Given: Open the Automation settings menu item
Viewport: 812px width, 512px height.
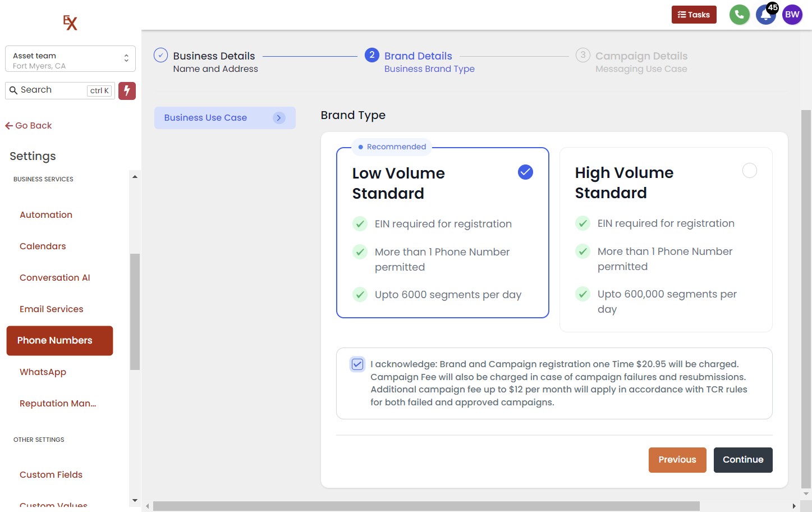Looking at the screenshot, I should [x=46, y=215].
